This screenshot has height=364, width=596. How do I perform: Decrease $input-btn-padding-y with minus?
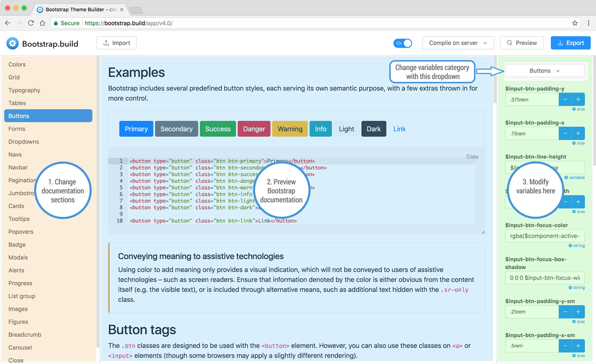[565, 99]
